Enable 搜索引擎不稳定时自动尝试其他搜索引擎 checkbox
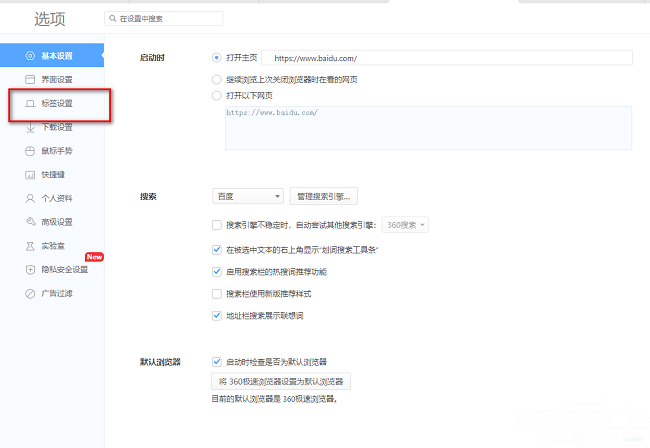Screen dimensions: 650x448 pos(216,225)
